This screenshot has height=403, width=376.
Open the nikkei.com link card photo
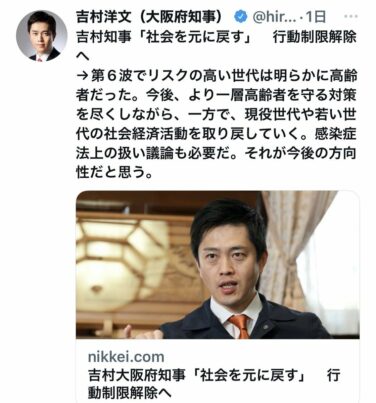pyautogui.click(x=218, y=265)
